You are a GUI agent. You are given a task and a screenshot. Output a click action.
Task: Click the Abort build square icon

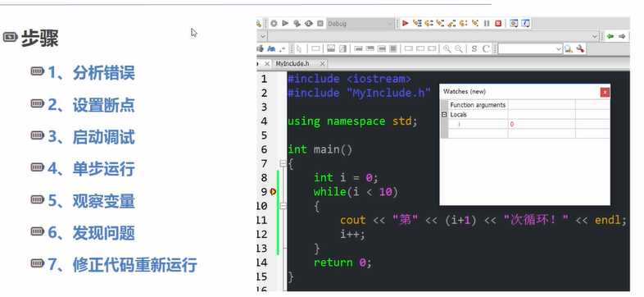tap(320, 24)
